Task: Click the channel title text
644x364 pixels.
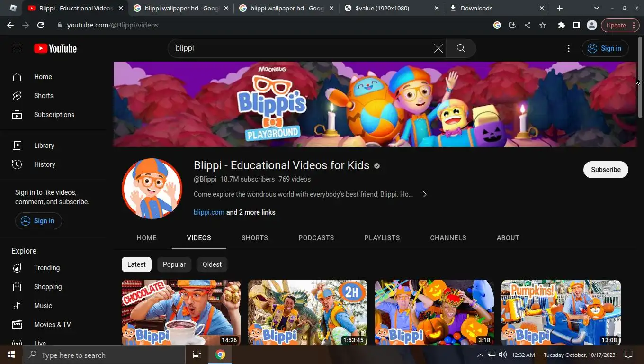Action: (281, 165)
